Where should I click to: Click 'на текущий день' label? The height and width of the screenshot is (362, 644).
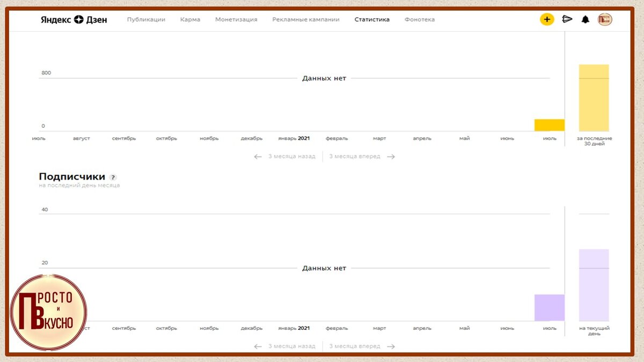coord(594,331)
